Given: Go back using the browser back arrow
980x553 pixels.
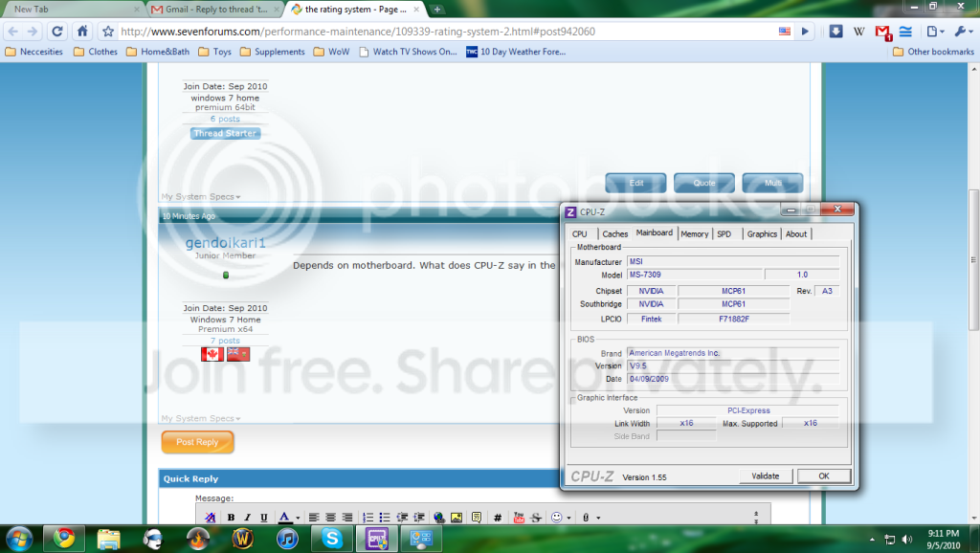Looking at the screenshot, I should [x=13, y=32].
